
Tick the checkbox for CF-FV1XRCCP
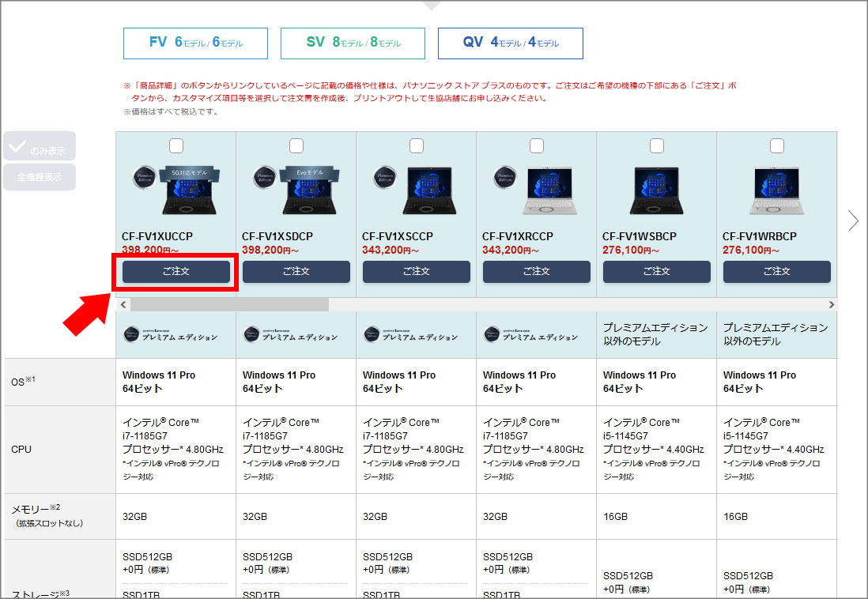tap(537, 145)
